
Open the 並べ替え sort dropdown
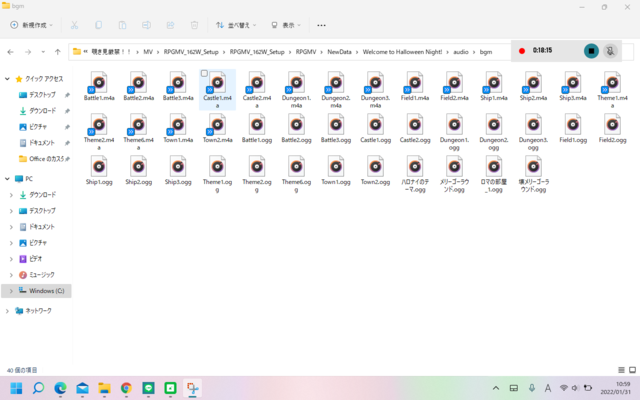[x=236, y=25]
